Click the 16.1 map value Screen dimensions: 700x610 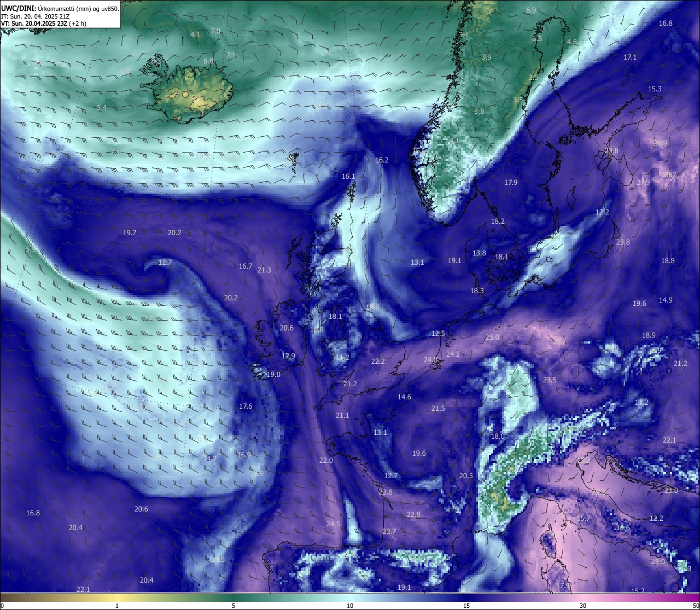[x=348, y=177]
